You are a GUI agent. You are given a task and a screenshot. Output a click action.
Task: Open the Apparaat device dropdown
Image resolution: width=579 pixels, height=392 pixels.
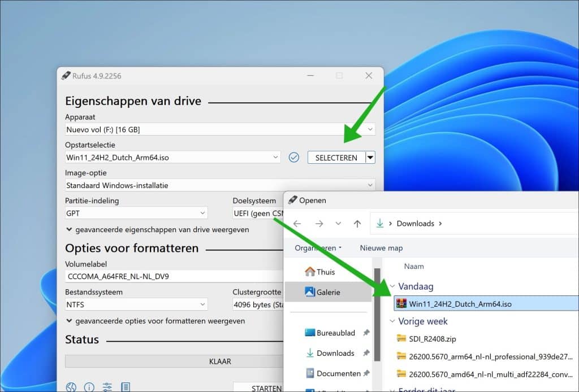(x=220, y=129)
